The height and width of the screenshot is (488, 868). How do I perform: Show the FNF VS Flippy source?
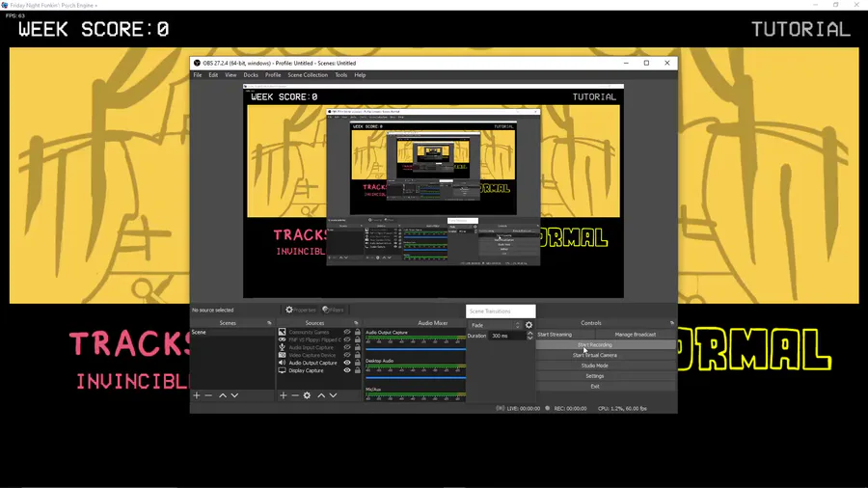[x=347, y=339]
